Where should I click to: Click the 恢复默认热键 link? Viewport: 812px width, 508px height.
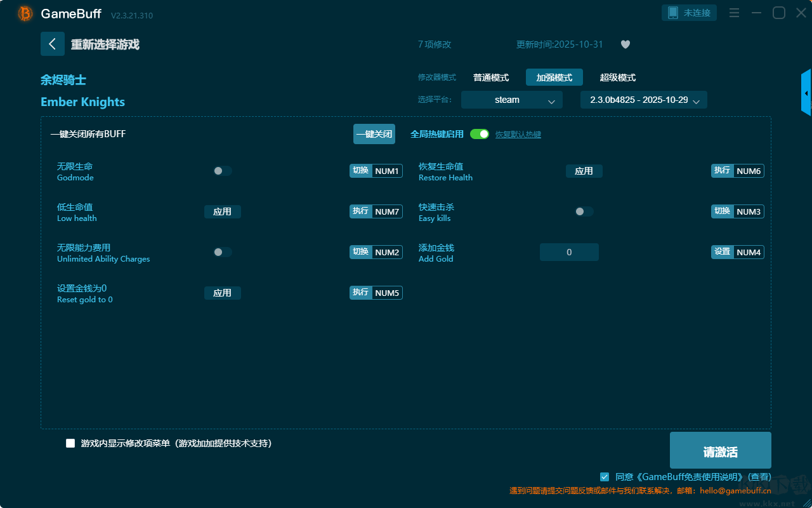518,135
